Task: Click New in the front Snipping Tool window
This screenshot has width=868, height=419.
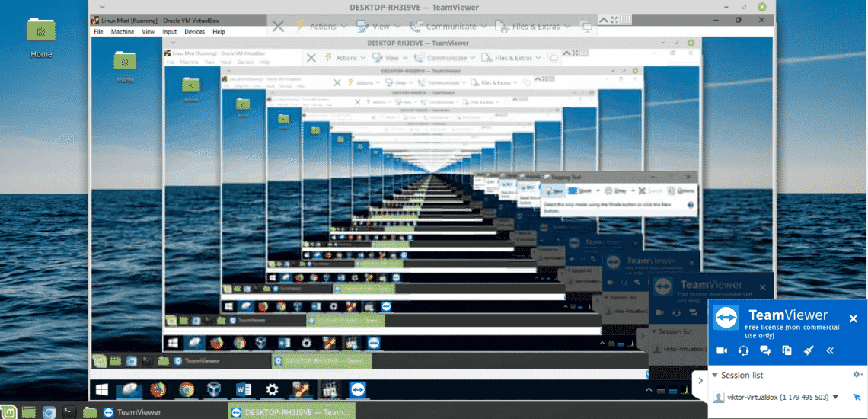Action: coord(554,190)
